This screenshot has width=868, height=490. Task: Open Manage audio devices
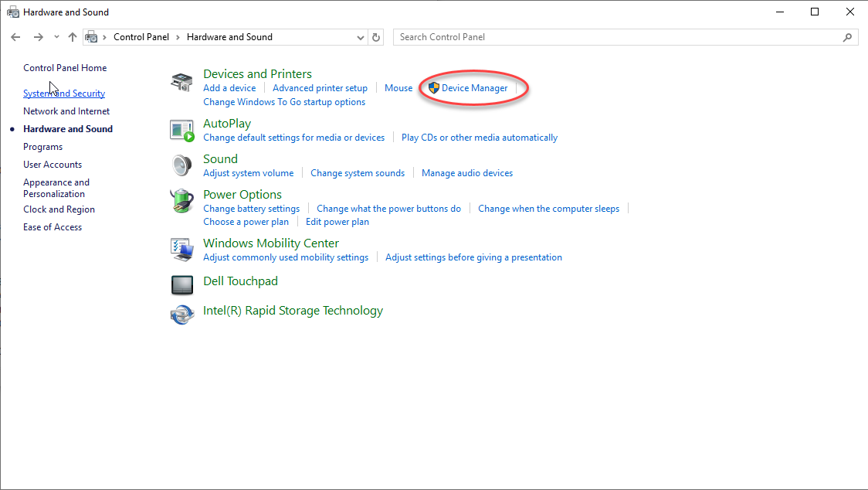pos(467,173)
